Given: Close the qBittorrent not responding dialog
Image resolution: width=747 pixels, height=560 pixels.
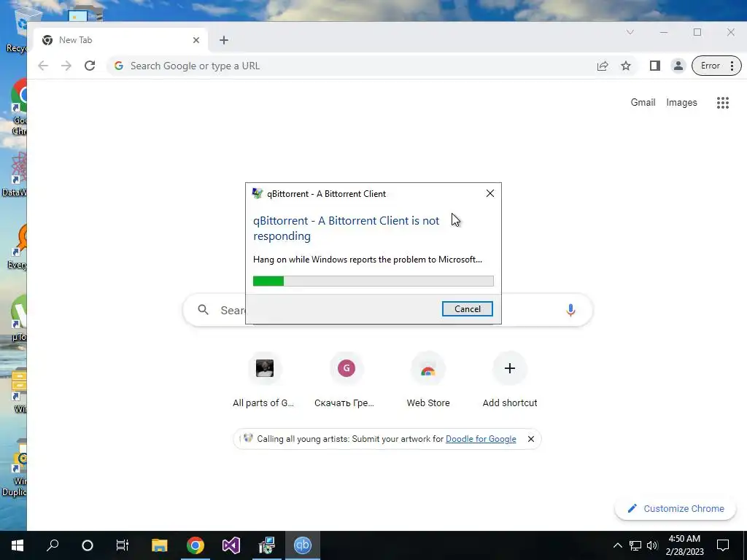Looking at the screenshot, I should coord(489,193).
